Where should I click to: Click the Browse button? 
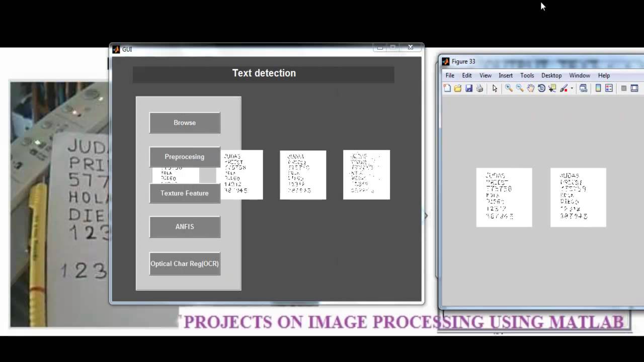pos(185,123)
